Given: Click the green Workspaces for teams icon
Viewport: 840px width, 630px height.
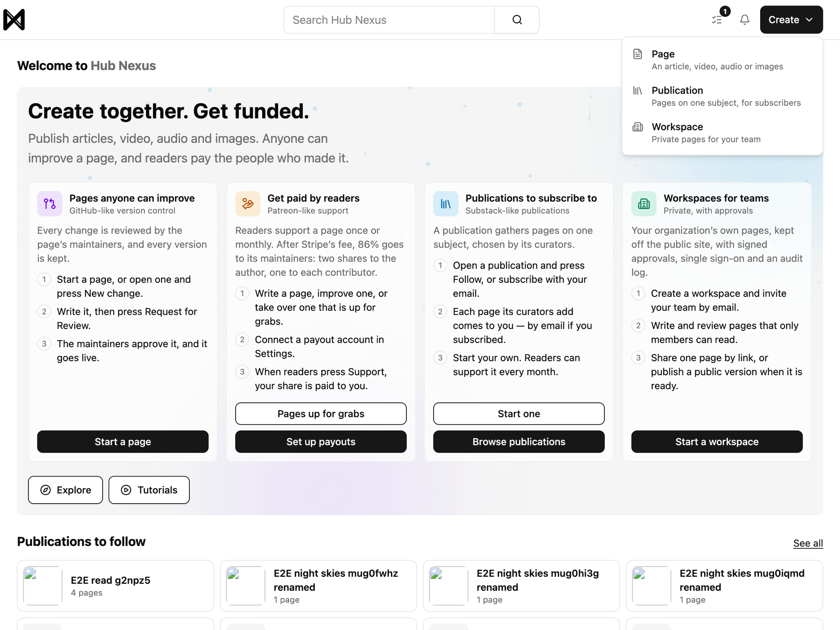Looking at the screenshot, I should pyautogui.click(x=644, y=204).
